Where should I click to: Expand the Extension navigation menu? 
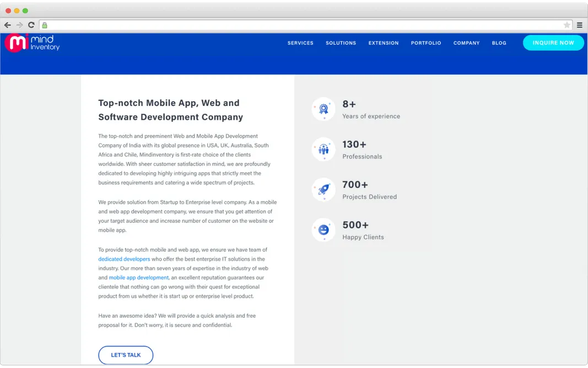(x=383, y=42)
